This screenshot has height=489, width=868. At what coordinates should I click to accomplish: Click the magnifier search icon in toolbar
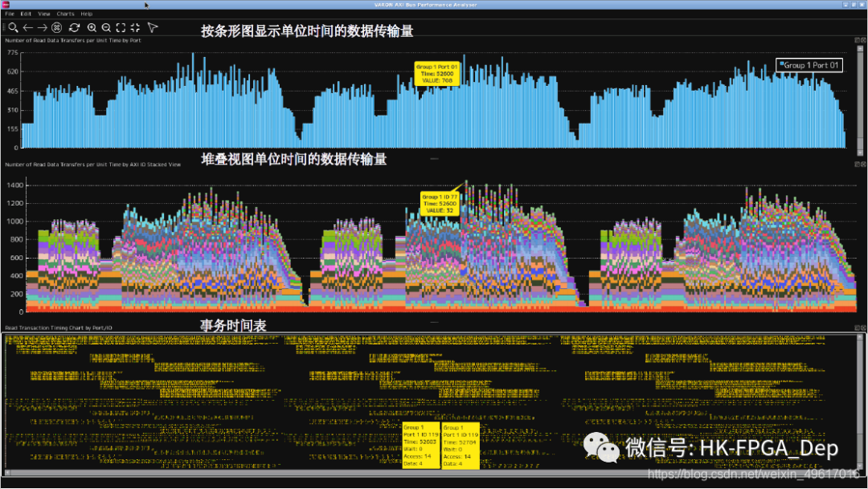[14, 27]
